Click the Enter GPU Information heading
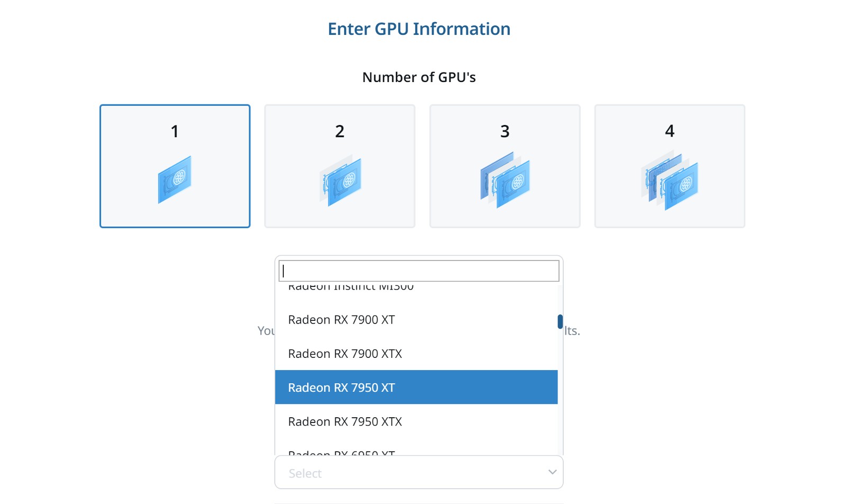Screen dimensions: 847x504 pos(419,29)
